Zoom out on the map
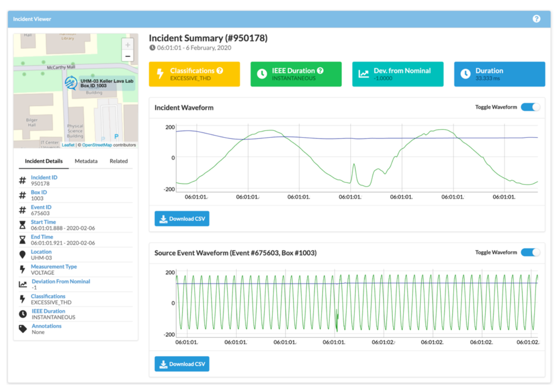Viewport: 559px width, 392px height. (128, 56)
